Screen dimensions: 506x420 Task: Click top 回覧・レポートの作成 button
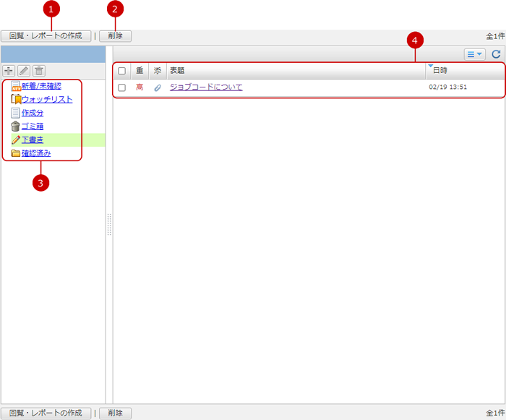pyautogui.click(x=46, y=35)
